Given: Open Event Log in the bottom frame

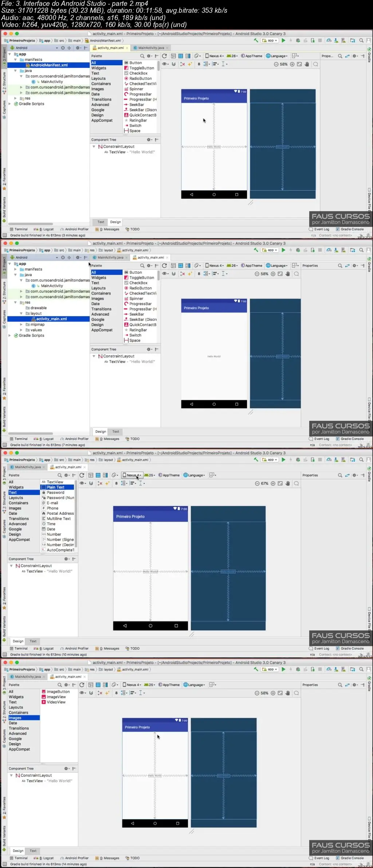Looking at the screenshot, I should (319, 858).
